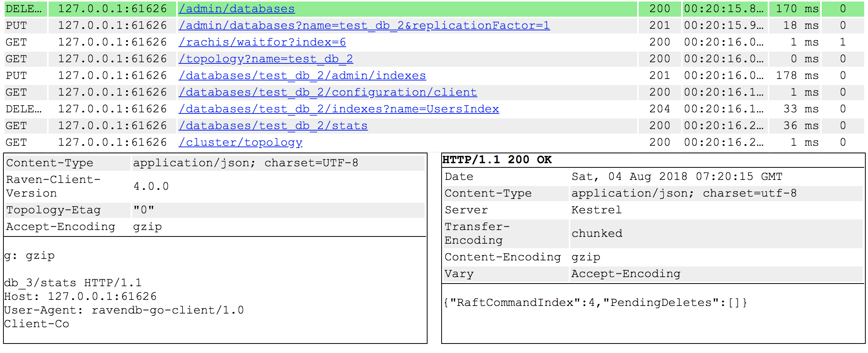This screenshot has width=868, height=353.
Task: Click the 33 ms duration cell
Action: click(795, 109)
